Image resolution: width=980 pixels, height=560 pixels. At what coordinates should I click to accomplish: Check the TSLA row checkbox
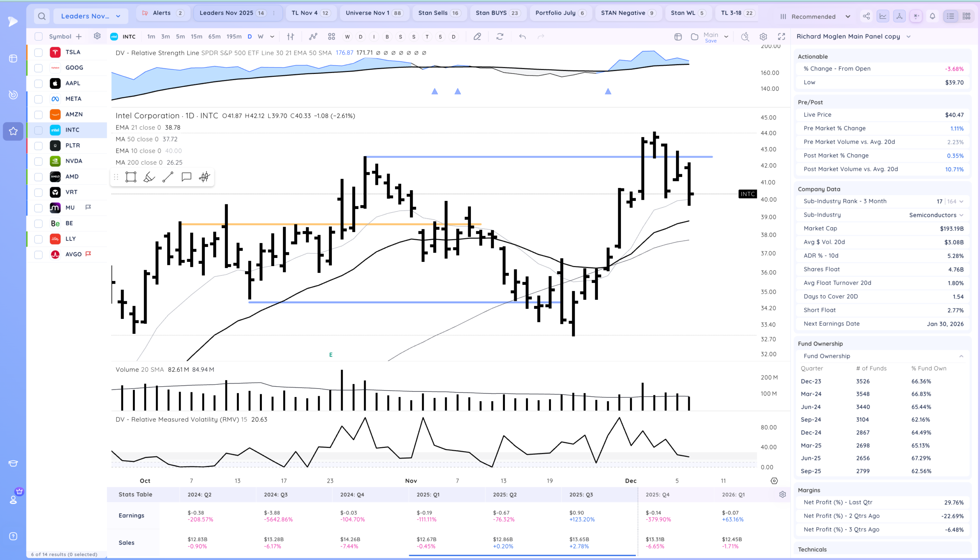click(x=38, y=52)
